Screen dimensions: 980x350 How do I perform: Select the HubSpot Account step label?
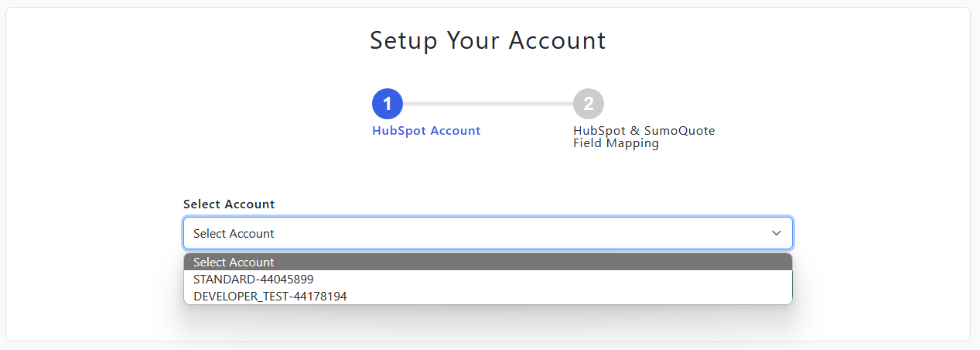tap(426, 131)
